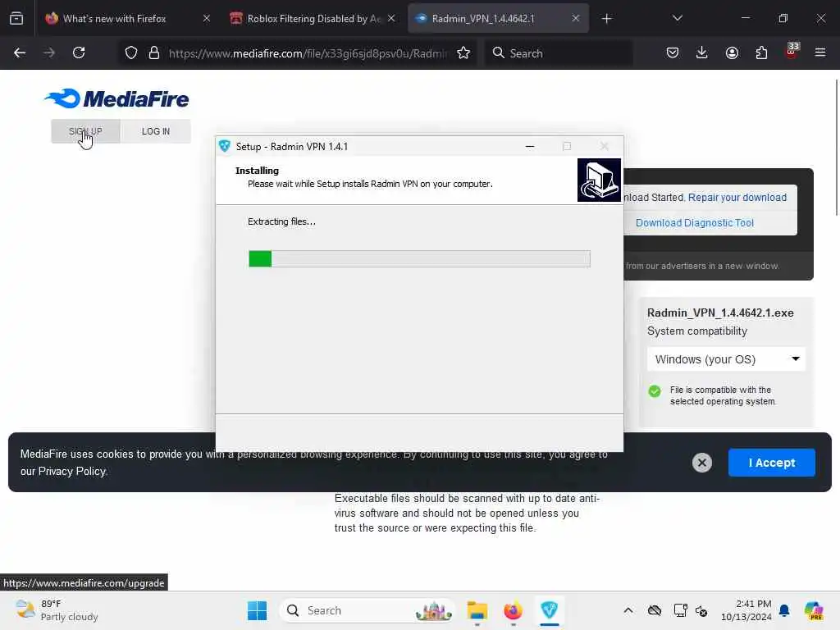
Task: Open Firefox account icon
Action: (732, 52)
